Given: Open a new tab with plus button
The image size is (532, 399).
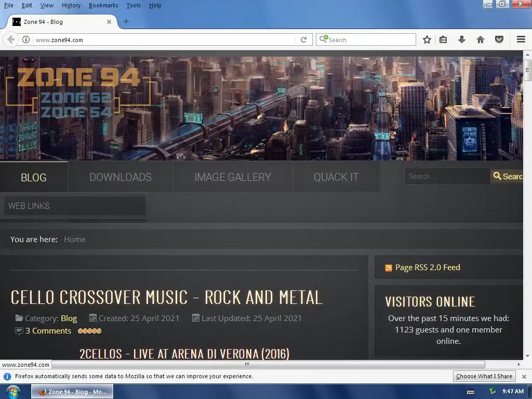Looking at the screenshot, I should [x=126, y=22].
